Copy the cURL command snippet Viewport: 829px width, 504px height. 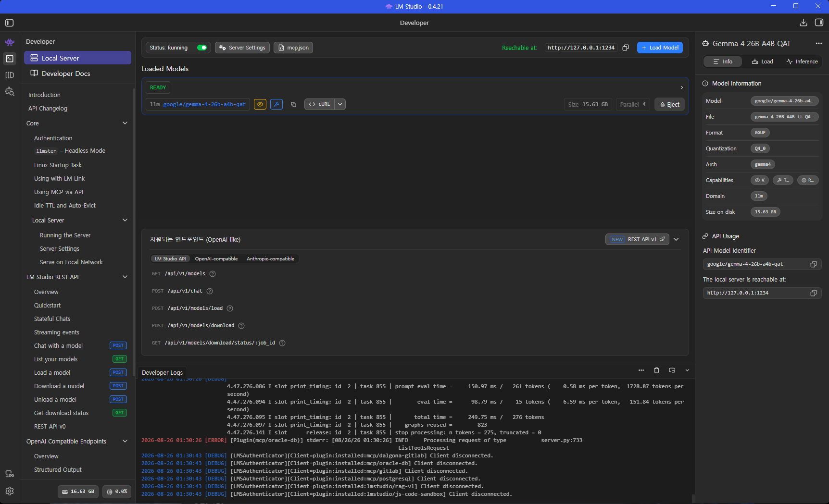click(320, 104)
